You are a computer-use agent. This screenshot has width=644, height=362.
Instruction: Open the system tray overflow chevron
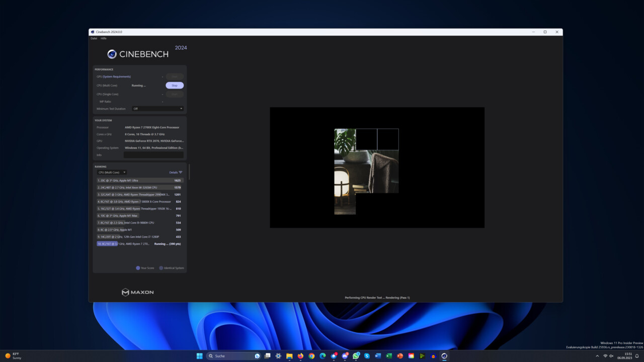click(x=598, y=356)
